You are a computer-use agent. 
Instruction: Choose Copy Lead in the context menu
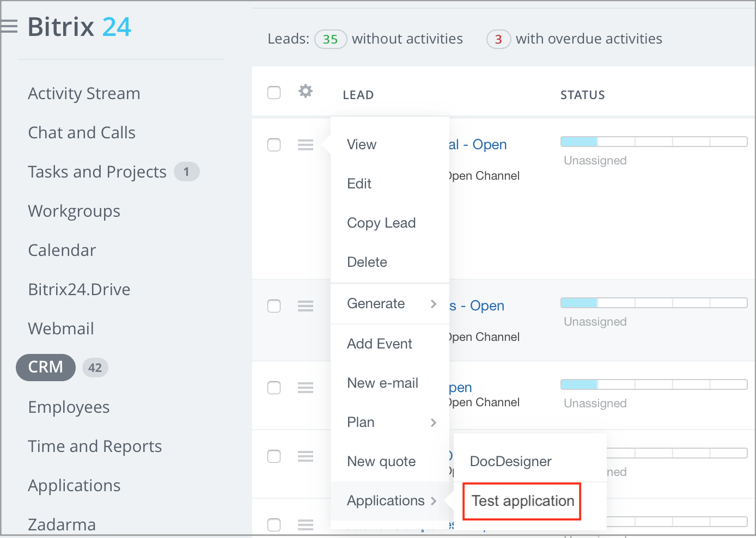pos(381,223)
